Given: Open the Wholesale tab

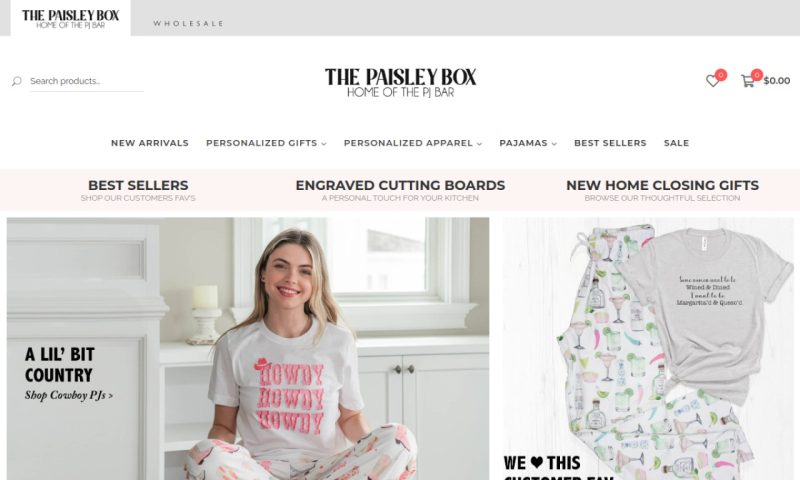Looking at the screenshot, I should [x=188, y=23].
